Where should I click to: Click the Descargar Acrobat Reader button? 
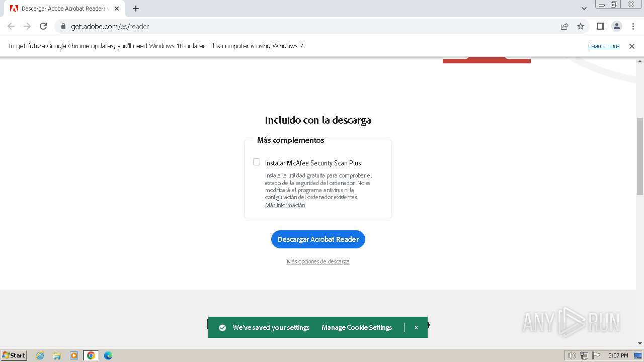click(318, 239)
